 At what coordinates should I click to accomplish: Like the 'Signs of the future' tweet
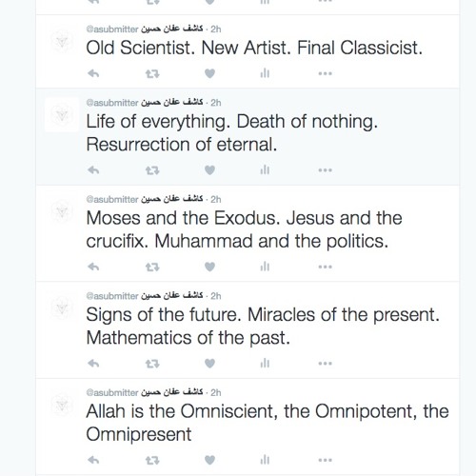pyautogui.click(x=209, y=364)
